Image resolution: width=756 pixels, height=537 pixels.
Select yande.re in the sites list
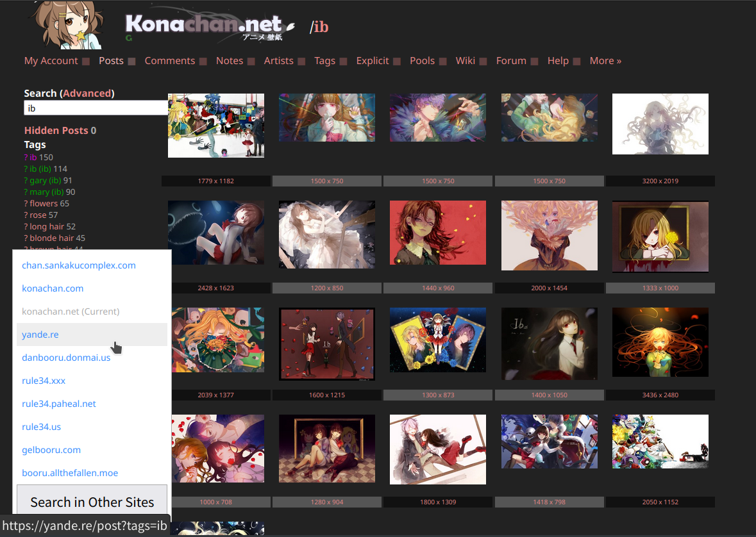click(92, 335)
